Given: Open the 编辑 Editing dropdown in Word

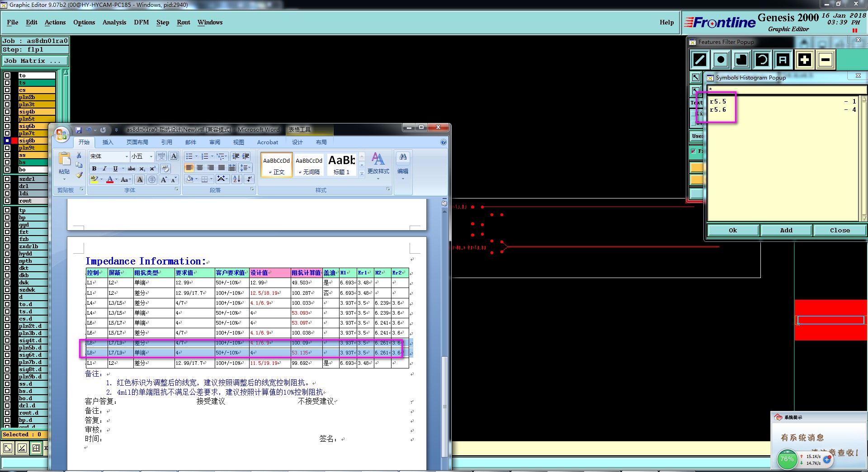Looking at the screenshot, I should 403,165.
